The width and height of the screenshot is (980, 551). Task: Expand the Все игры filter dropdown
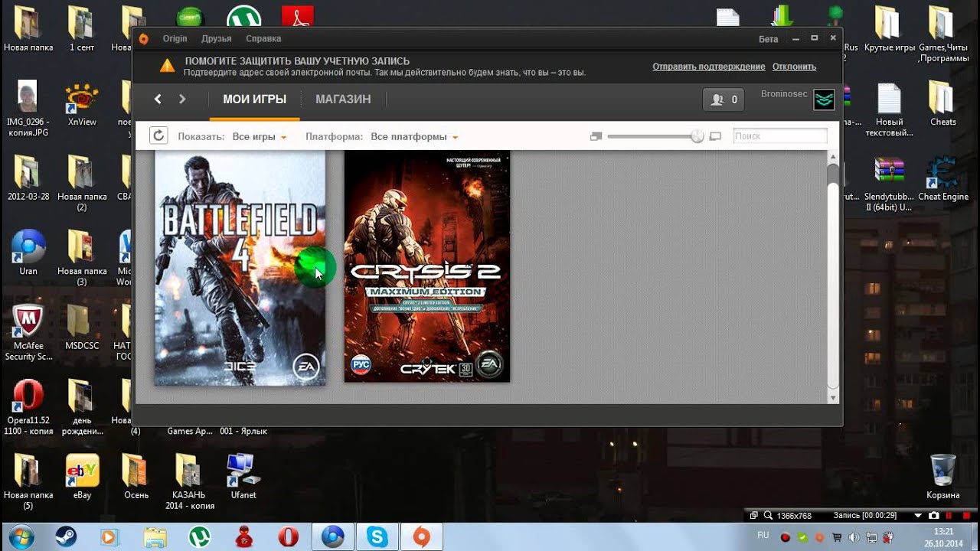point(260,137)
